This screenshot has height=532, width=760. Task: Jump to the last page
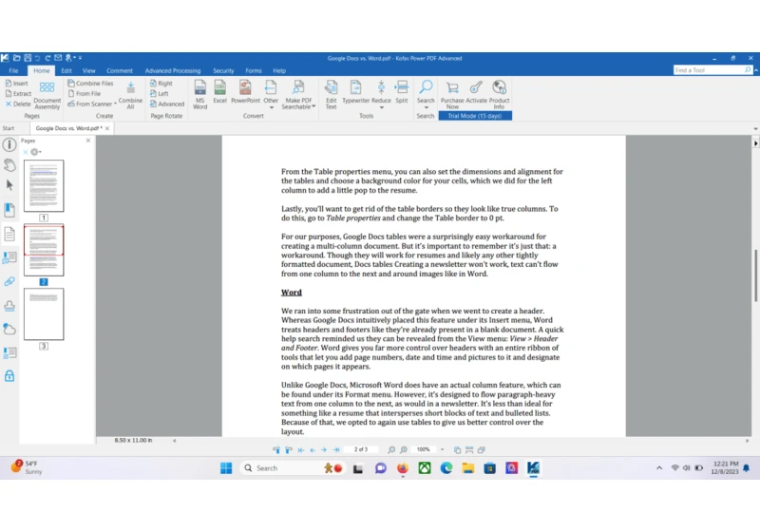336,449
